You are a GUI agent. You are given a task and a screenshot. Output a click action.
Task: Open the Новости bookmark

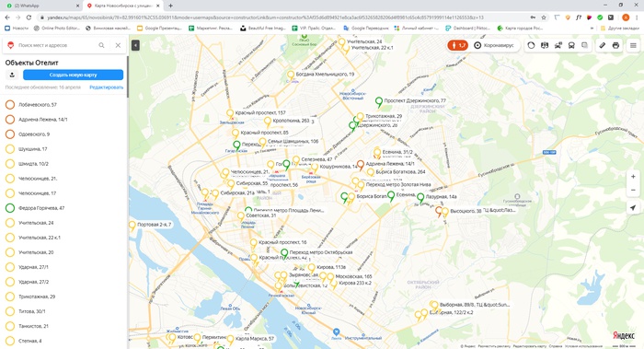click(17, 28)
